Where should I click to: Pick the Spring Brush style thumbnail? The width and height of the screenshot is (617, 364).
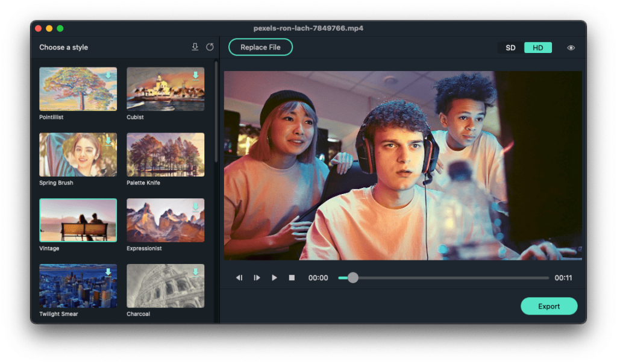click(x=78, y=154)
